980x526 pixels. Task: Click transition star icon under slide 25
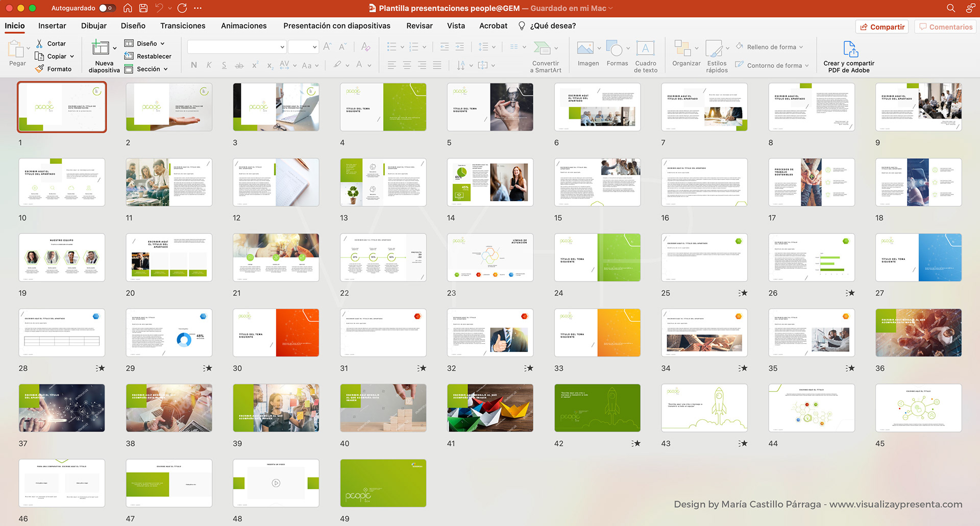tap(743, 293)
